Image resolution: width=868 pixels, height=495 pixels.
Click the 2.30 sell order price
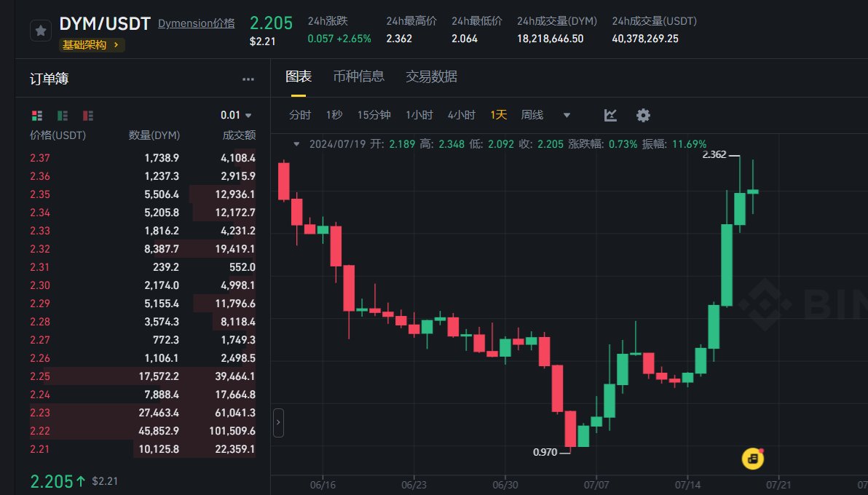tap(40, 285)
